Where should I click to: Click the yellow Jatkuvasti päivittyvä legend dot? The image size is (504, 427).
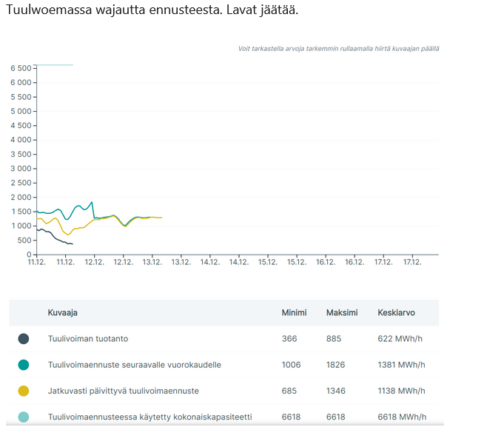coord(24,391)
